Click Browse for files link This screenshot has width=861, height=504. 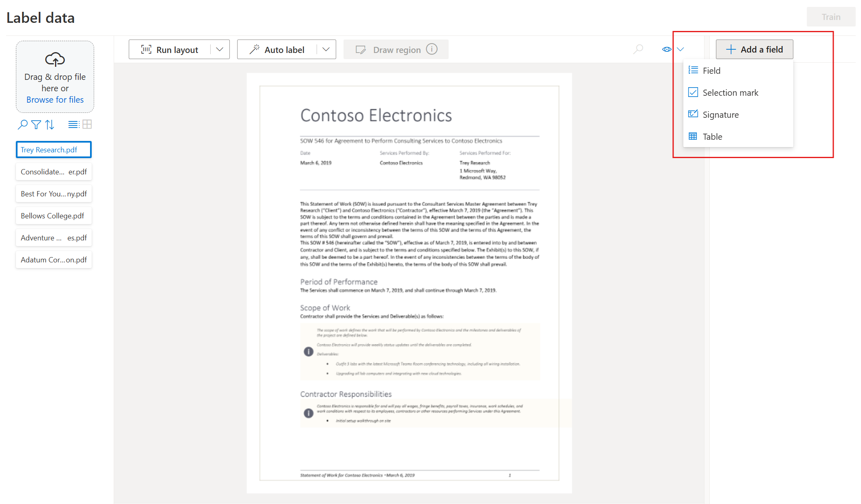(55, 99)
